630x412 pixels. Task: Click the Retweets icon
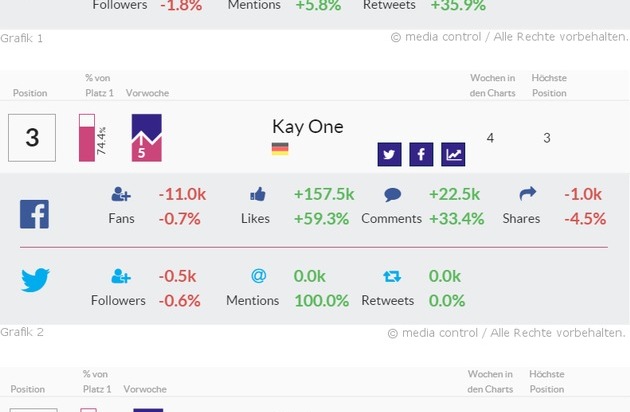392,277
